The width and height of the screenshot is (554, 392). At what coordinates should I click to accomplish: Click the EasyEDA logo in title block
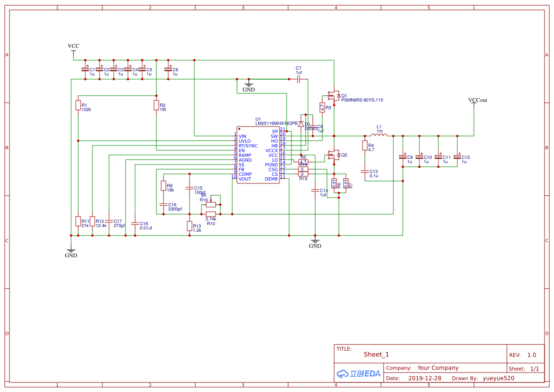(x=358, y=373)
